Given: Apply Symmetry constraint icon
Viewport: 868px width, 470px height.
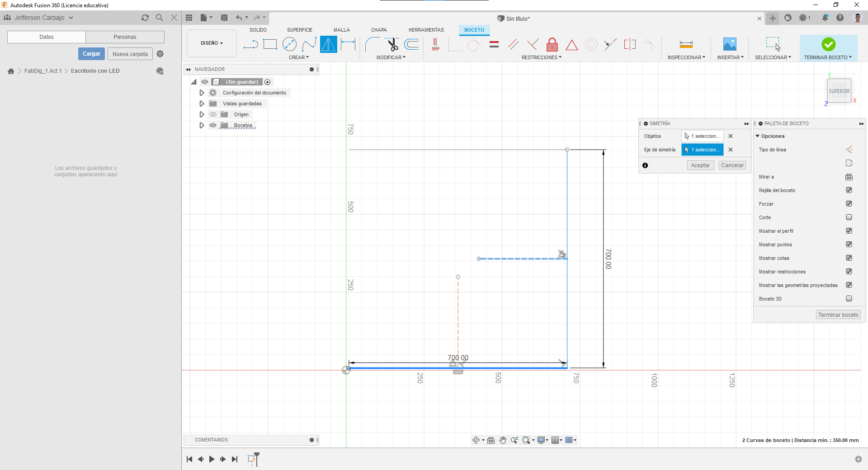Looking at the screenshot, I should pos(630,44).
